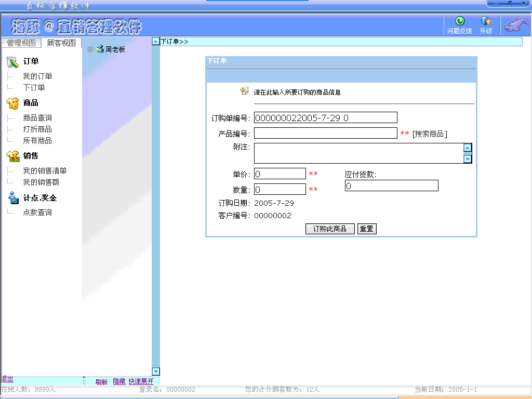Click the 登录名 status bar text
The height and width of the screenshot is (399, 532).
pyautogui.click(x=167, y=390)
